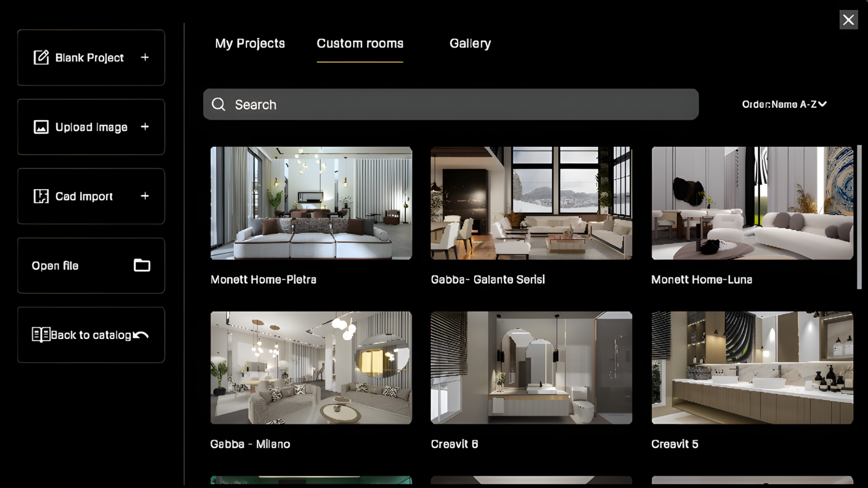This screenshot has width=868, height=488.
Task: Click the Cad Import icon
Action: 41,196
